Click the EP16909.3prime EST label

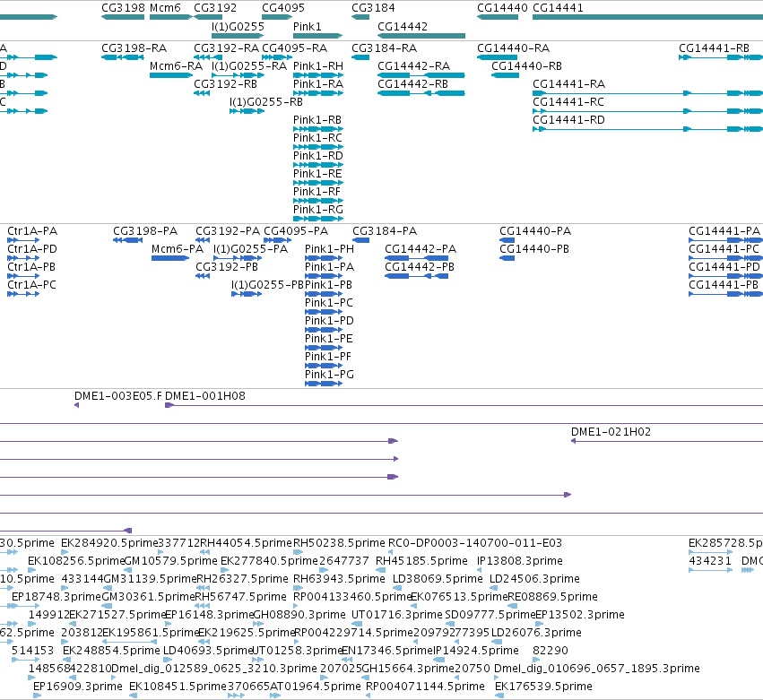78,686
